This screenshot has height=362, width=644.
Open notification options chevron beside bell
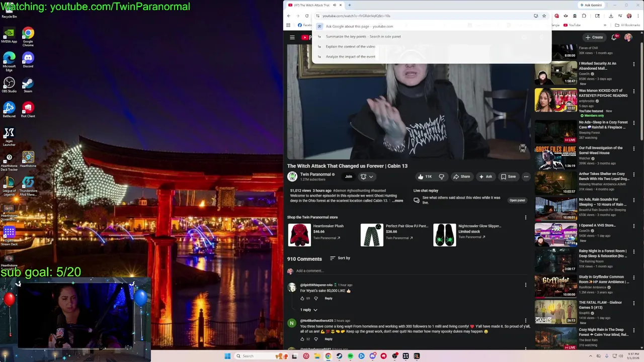coord(371,176)
